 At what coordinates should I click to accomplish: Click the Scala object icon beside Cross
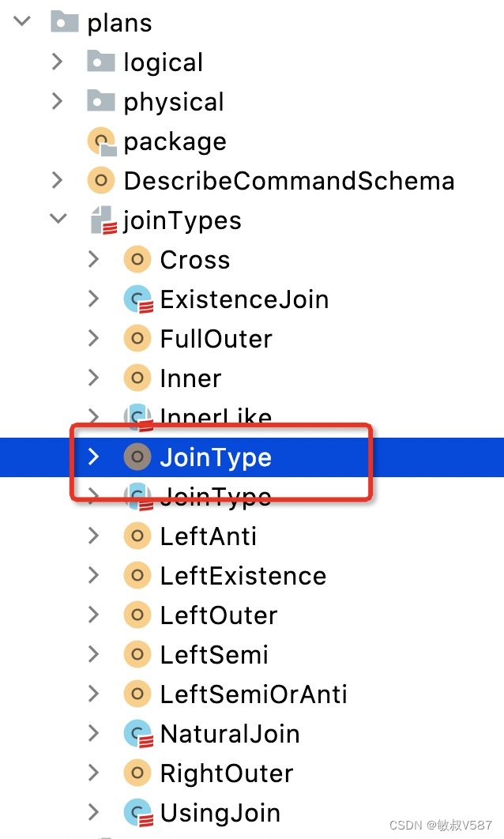coord(137,259)
